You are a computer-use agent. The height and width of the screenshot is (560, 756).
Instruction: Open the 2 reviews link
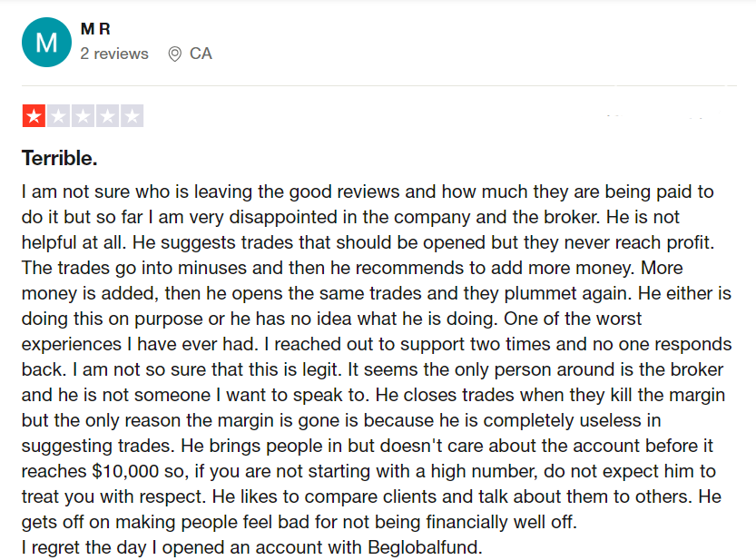(114, 54)
